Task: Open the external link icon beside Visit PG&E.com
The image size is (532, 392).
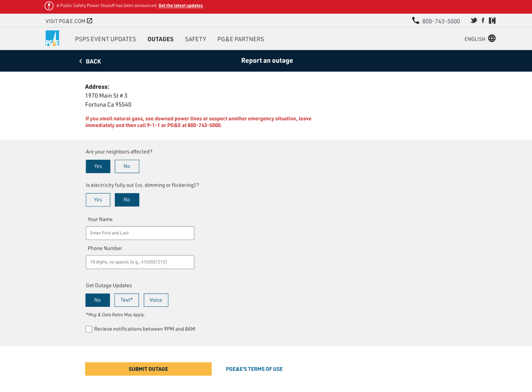Action: click(90, 20)
